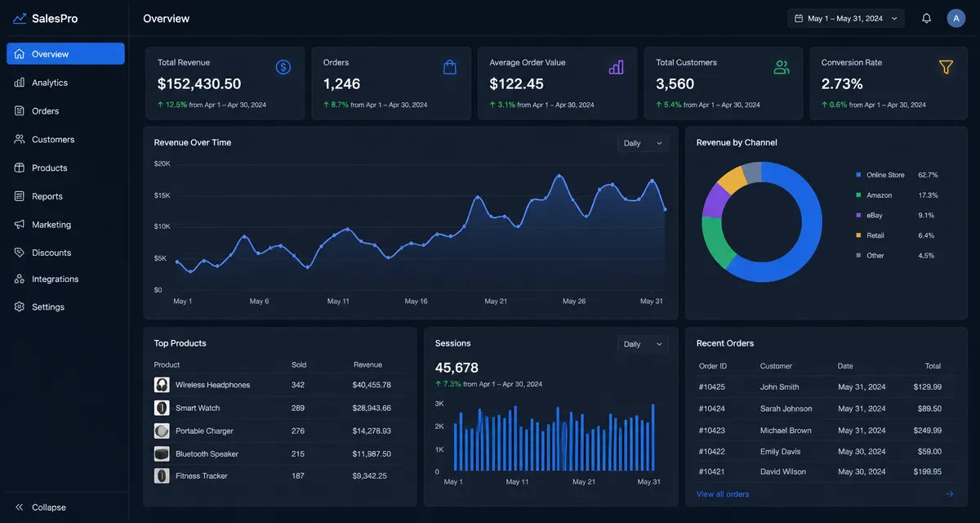
Task: Click the Sold column header in Top Products
Action: tap(299, 364)
